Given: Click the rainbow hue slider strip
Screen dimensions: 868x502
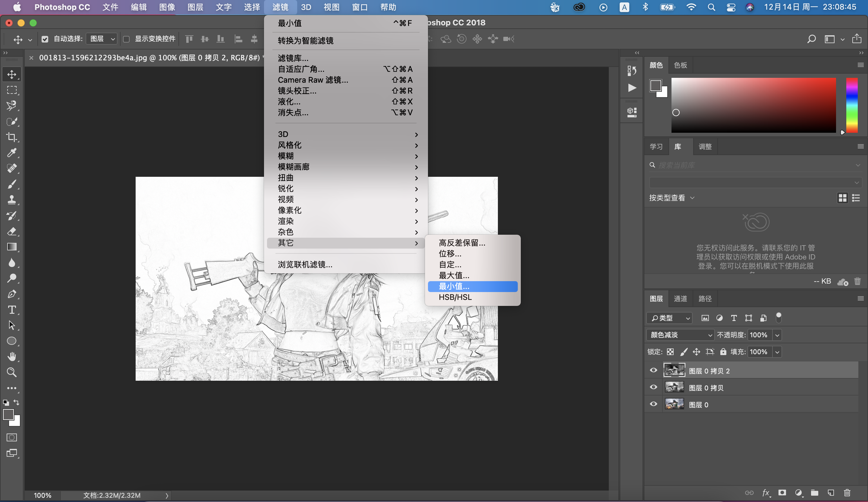Looking at the screenshot, I should coord(852,105).
